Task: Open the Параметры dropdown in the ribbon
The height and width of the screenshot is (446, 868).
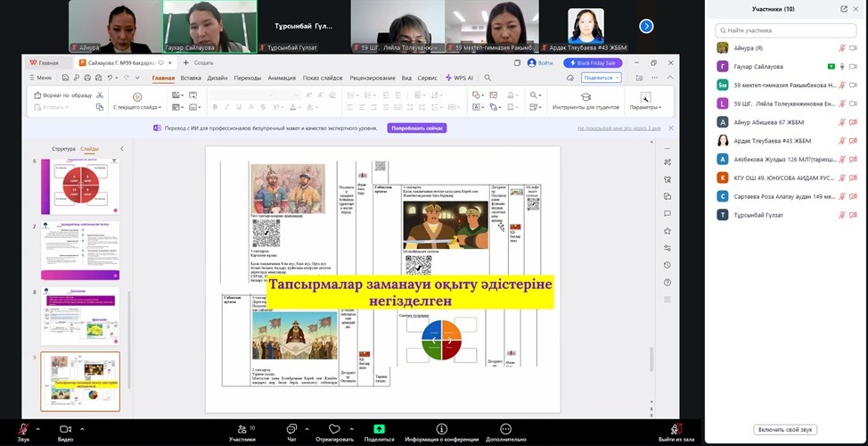Action: point(645,107)
